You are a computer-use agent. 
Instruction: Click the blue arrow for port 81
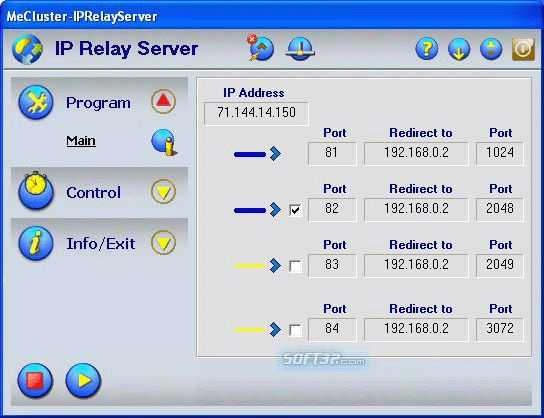[257, 153]
